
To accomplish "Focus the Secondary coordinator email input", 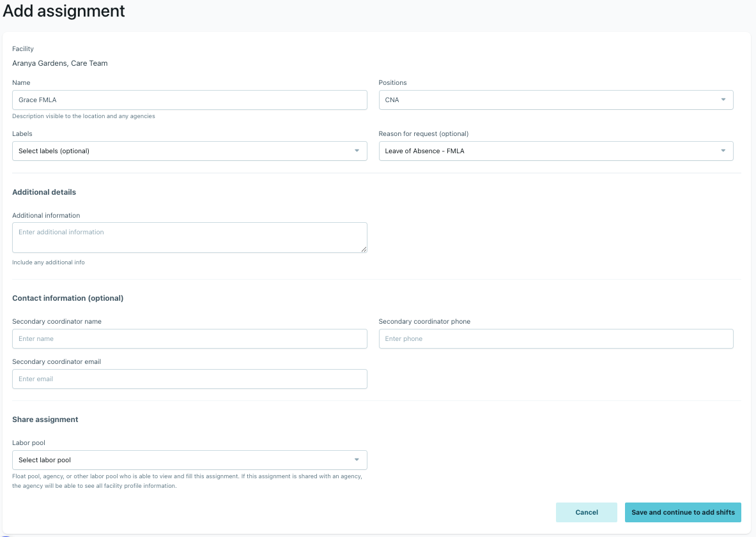I will 190,379.
